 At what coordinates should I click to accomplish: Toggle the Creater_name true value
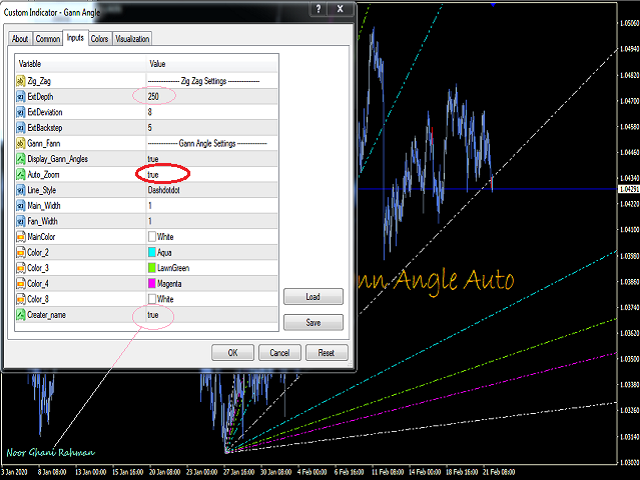coord(153,315)
